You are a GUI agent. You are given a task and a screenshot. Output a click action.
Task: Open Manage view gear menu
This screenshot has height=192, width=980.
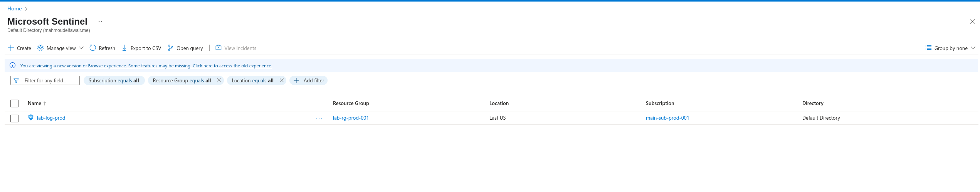click(x=61, y=48)
